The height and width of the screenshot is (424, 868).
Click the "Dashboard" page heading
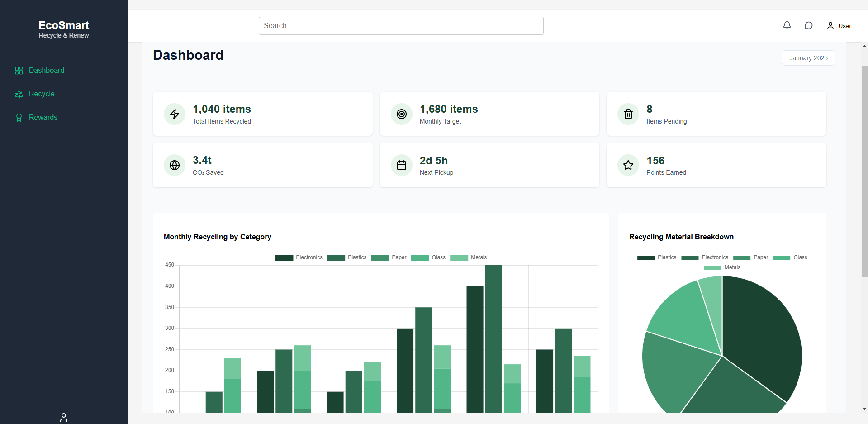[188, 55]
